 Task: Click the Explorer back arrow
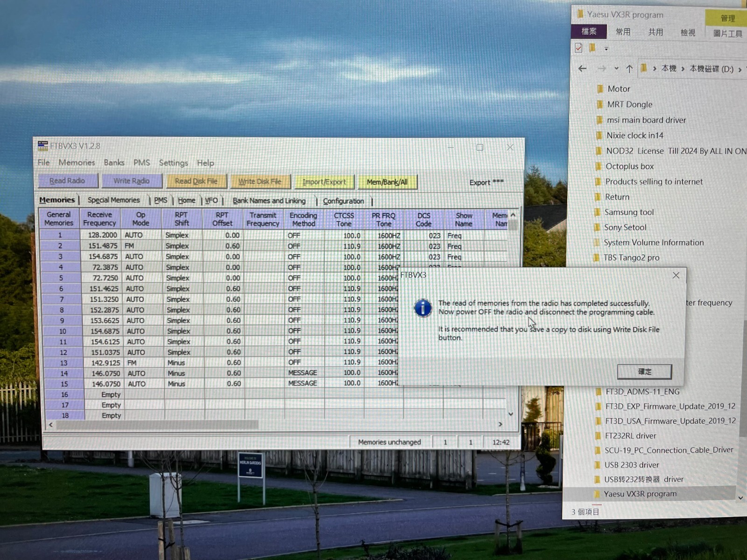click(582, 69)
